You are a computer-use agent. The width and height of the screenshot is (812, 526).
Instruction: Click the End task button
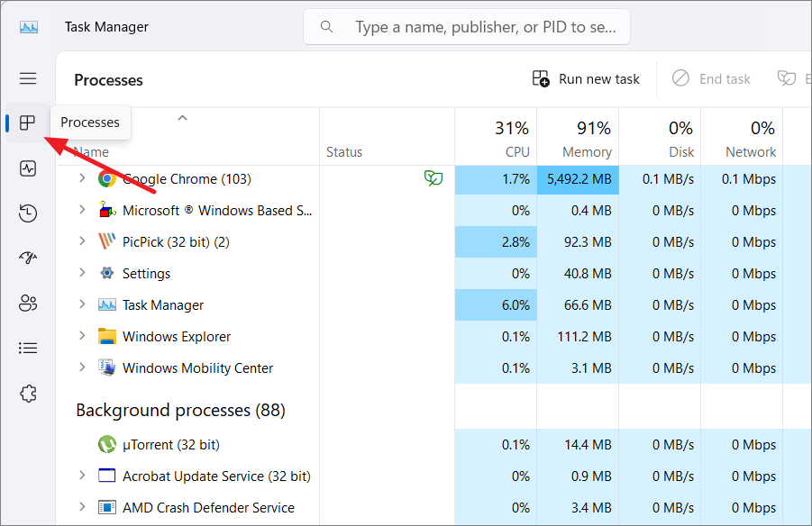(x=712, y=78)
